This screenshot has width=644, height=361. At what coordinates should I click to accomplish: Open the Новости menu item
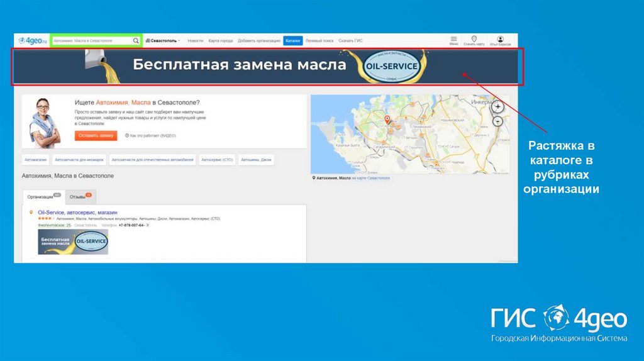[x=196, y=41]
